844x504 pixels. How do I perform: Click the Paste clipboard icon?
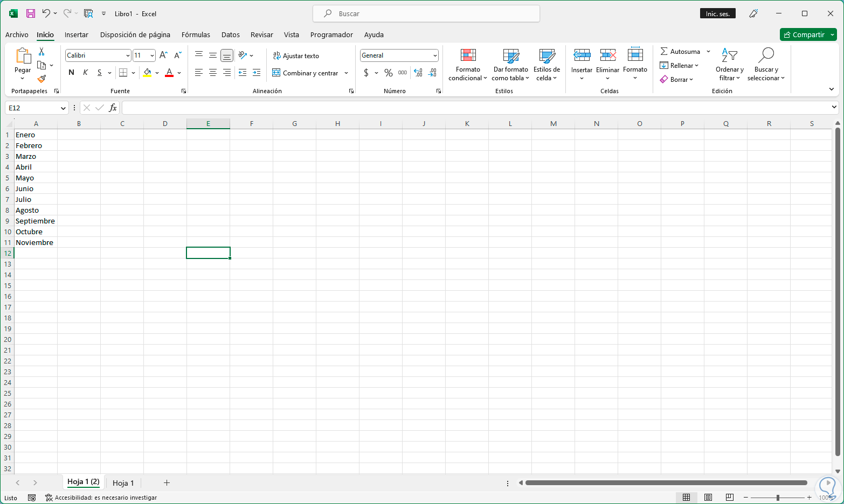pos(23,55)
